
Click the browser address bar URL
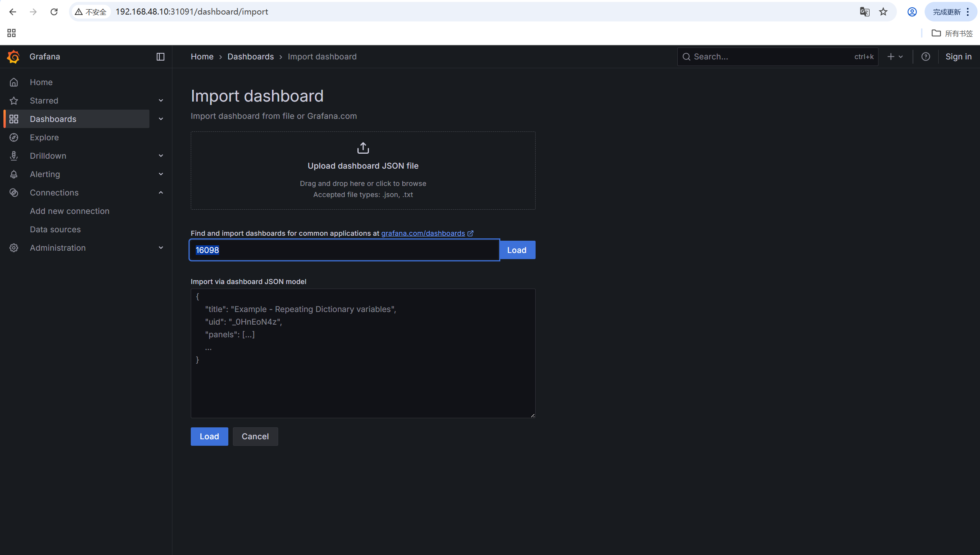(192, 12)
